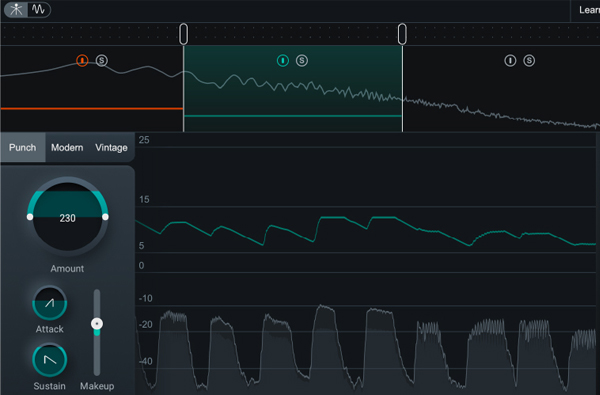Viewport: 600px width, 395px height.
Task: Click the 15 scale value
Action: (144, 199)
